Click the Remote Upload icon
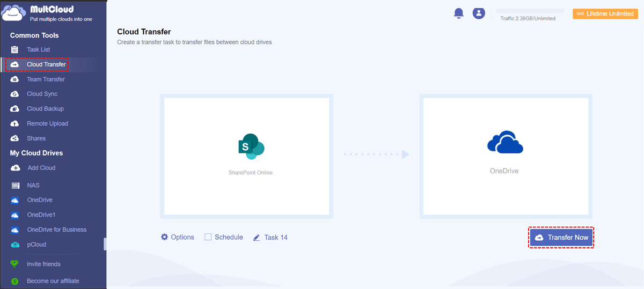The image size is (644, 289). tap(15, 124)
